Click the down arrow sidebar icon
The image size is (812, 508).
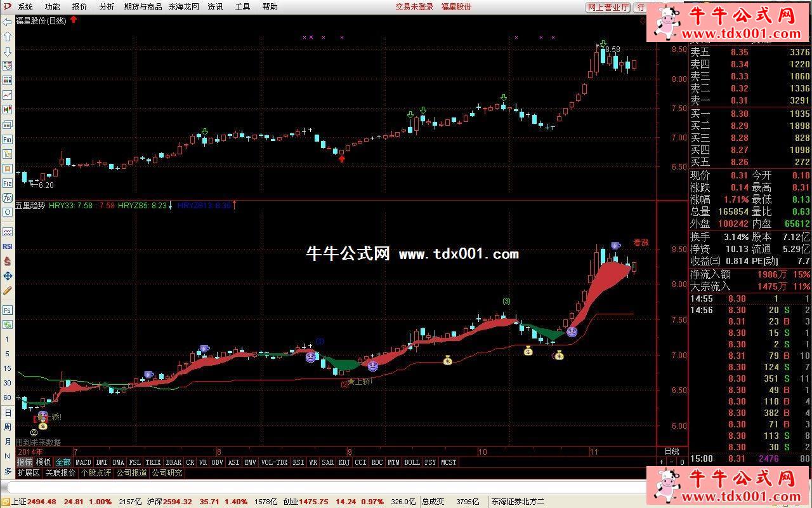pos(8,51)
